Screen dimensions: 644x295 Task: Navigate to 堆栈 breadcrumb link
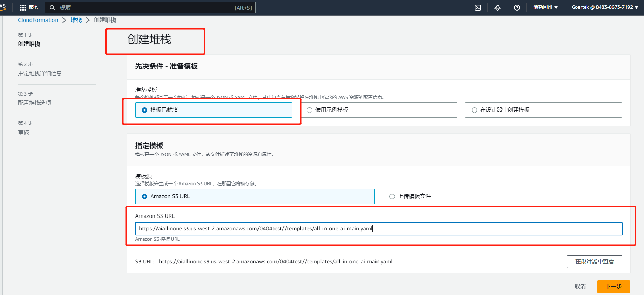[x=76, y=20]
